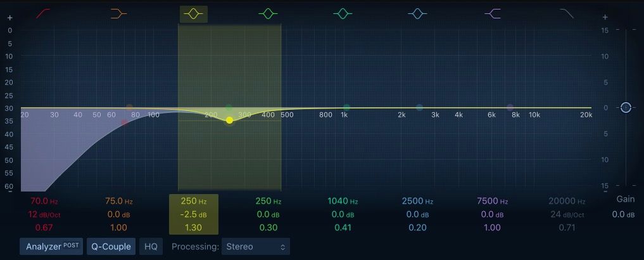Click the yellow band -2.5 dB gain field

[194, 214]
